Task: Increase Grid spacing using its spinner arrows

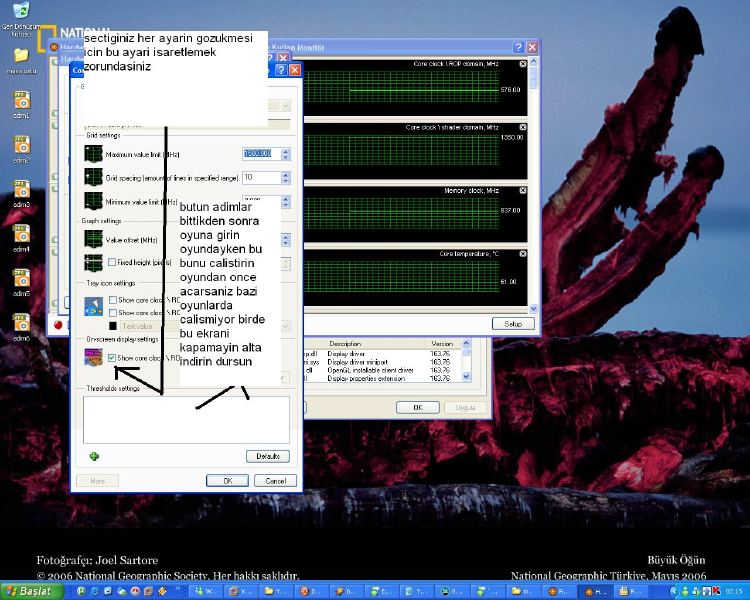Action: (x=286, y=175)
